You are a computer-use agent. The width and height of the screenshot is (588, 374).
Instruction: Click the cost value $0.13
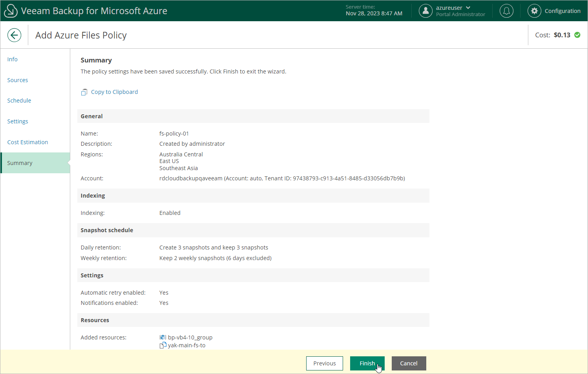click(562, 35)
